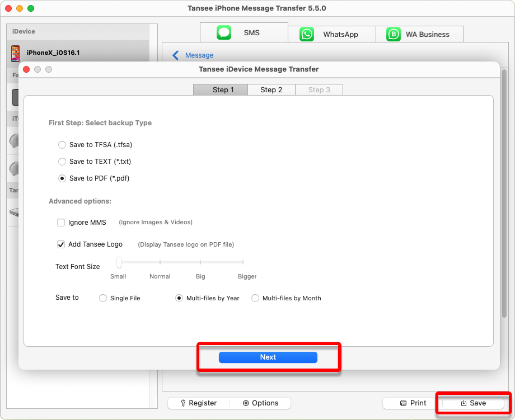
Task: Click the '(Ignore Images & Videos)' hint text
Action: click(x=156, y=222)
